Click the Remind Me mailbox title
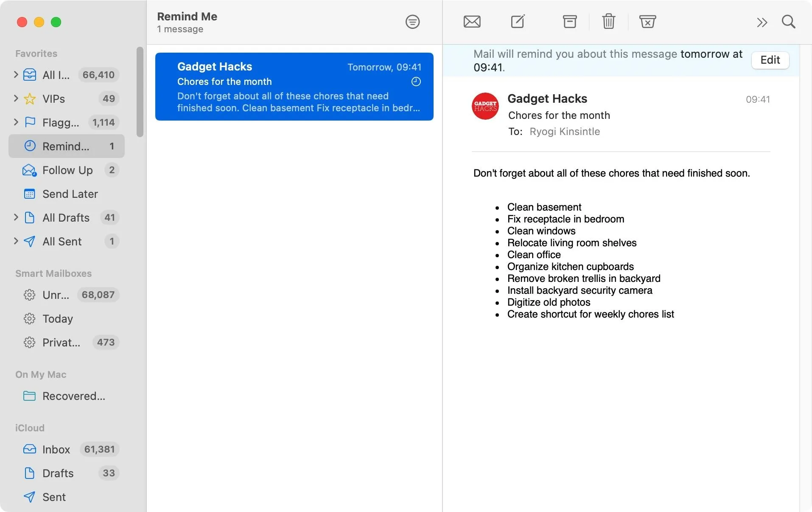Viewport: 812px width, 512px height. tap(187, 17)
